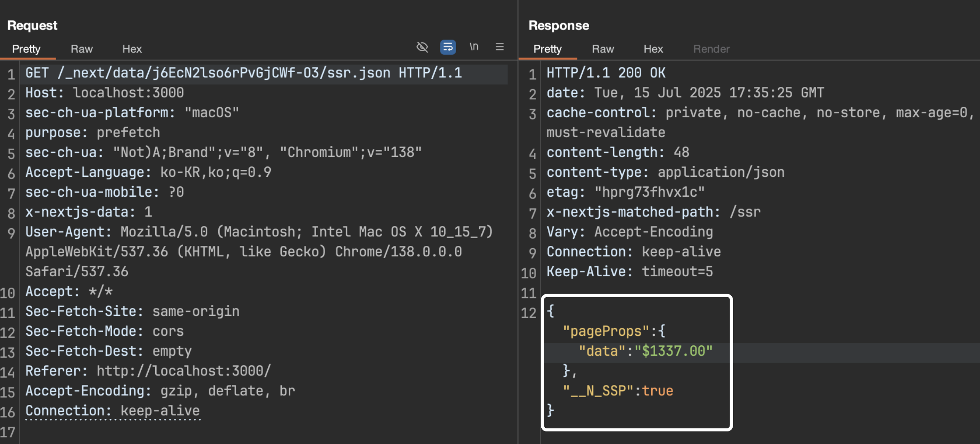The width and height of the screenshot is (980, 444).
Task: Open the Response Render tab
Action: (711, 49)
